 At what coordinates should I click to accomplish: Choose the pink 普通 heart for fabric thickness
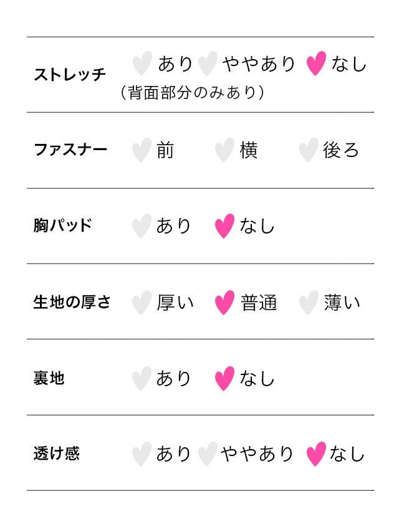click(224, 303)
